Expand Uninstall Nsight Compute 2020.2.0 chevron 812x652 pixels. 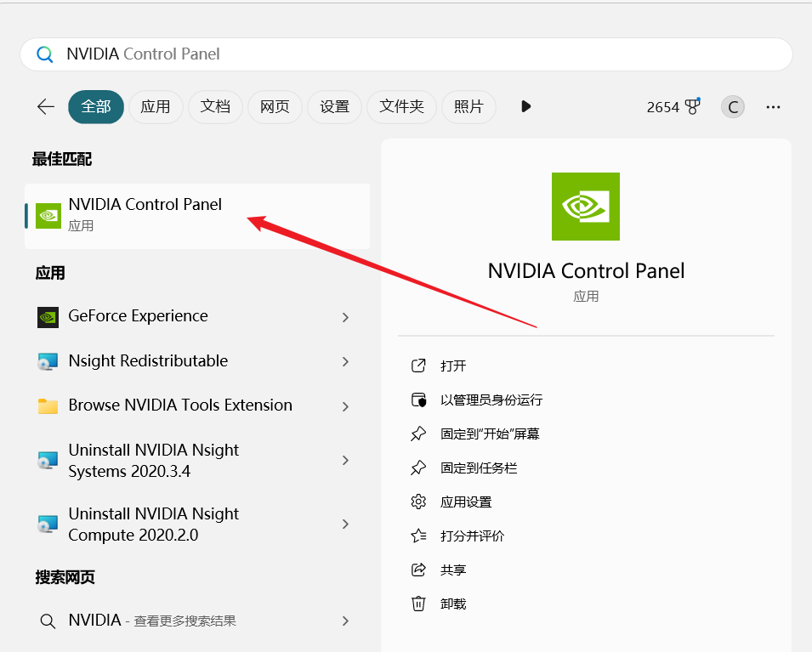pyautogui.click(x=345, y=524)
